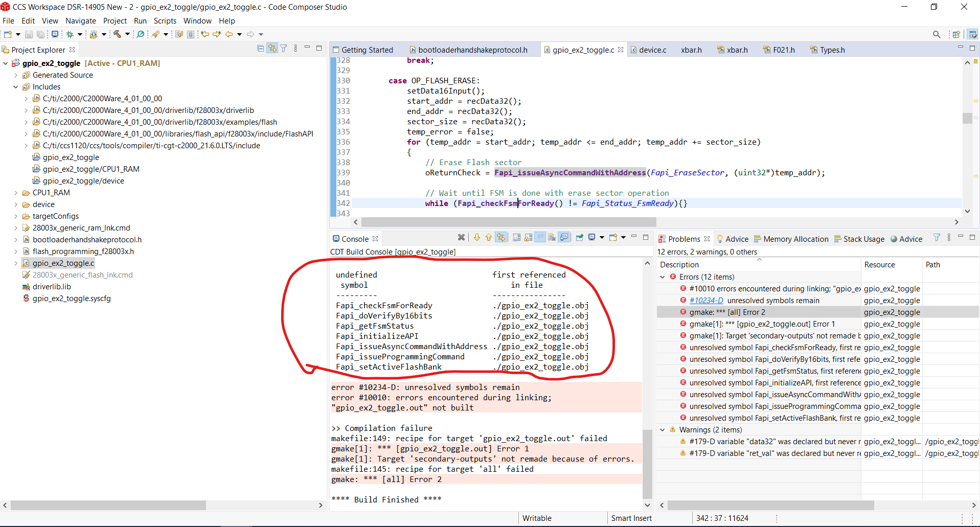Start Debug with the bug icon

[70, 34]
